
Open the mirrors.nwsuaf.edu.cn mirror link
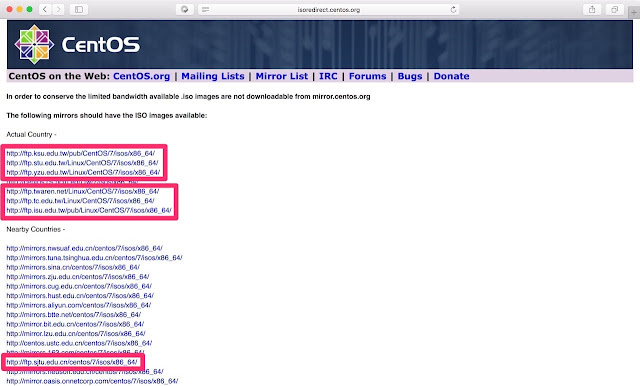point(84,248)
